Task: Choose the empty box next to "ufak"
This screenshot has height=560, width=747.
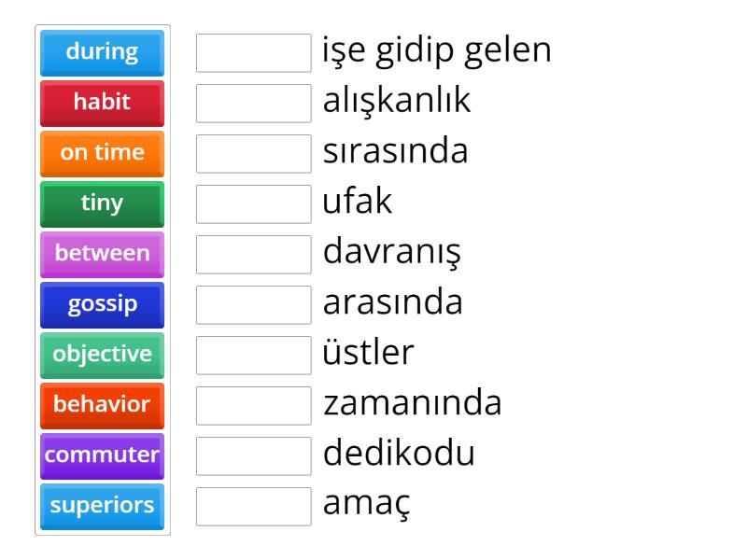Action: [x=254, y=204]
